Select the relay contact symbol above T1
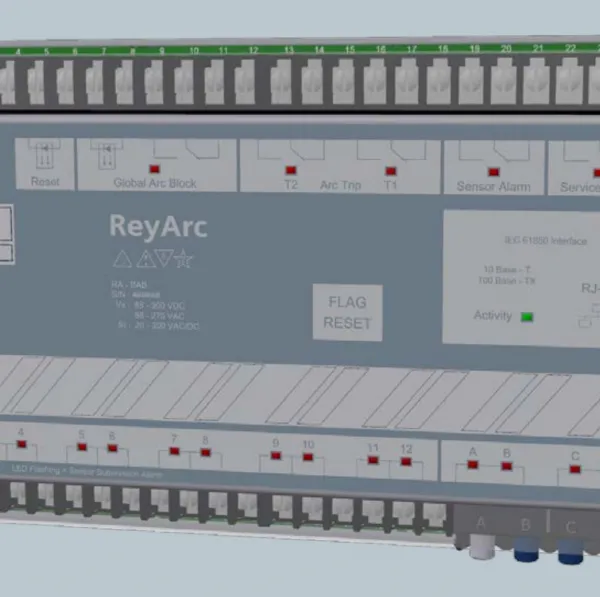The width and height of the screenshot is (600, 597). pyautogui.click(x=391, y=150)
